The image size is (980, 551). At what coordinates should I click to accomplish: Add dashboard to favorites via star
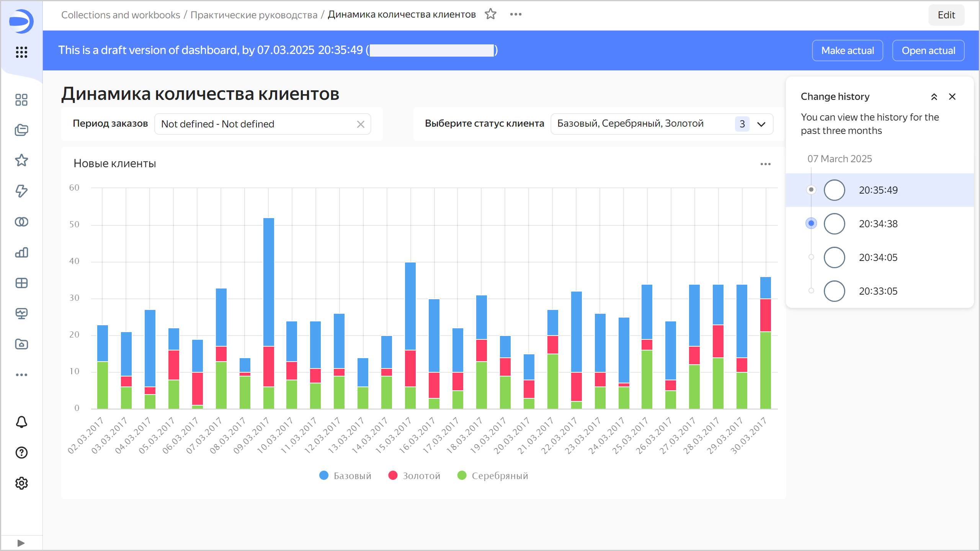click(490, 15)
